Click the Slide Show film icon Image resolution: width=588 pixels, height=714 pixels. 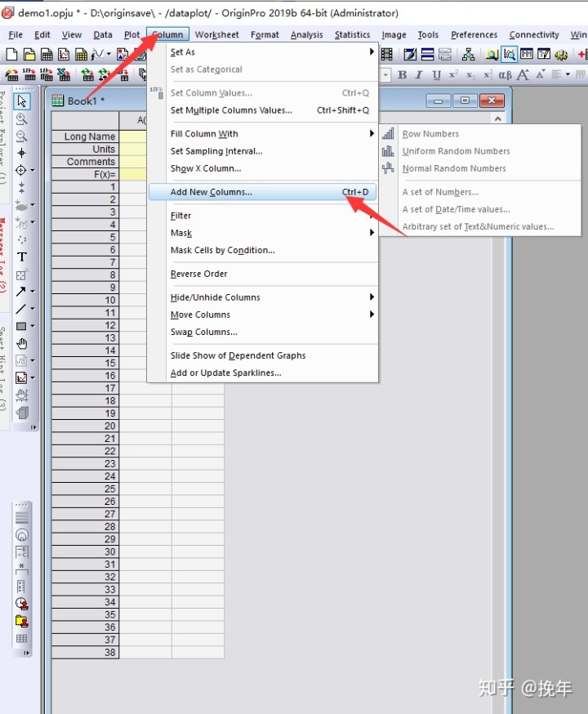[x=387, y=55]
